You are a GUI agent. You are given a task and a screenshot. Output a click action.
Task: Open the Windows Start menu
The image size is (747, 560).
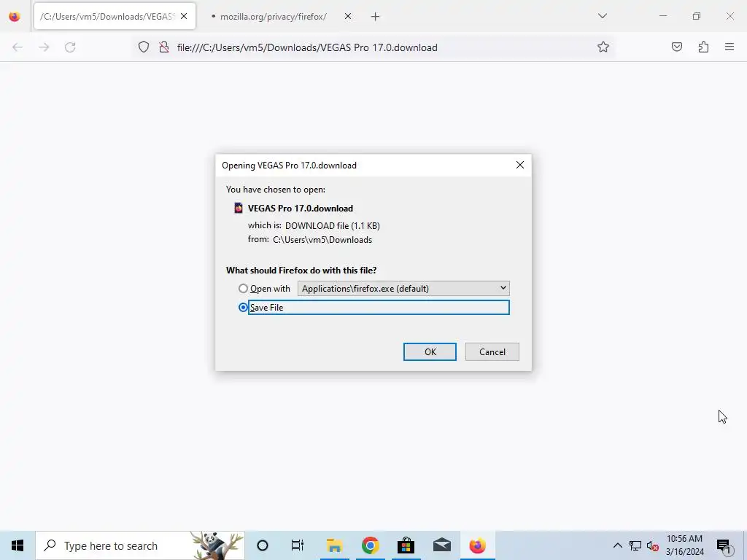click(x=18, y=545)
